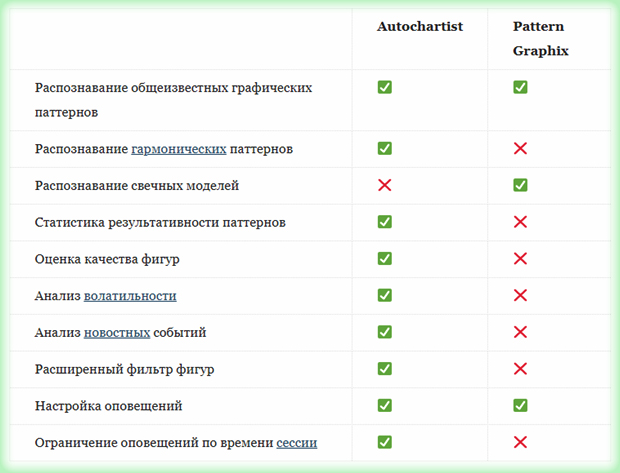
Task: Select the Оценка качества фигур row label
Action: 107,259
